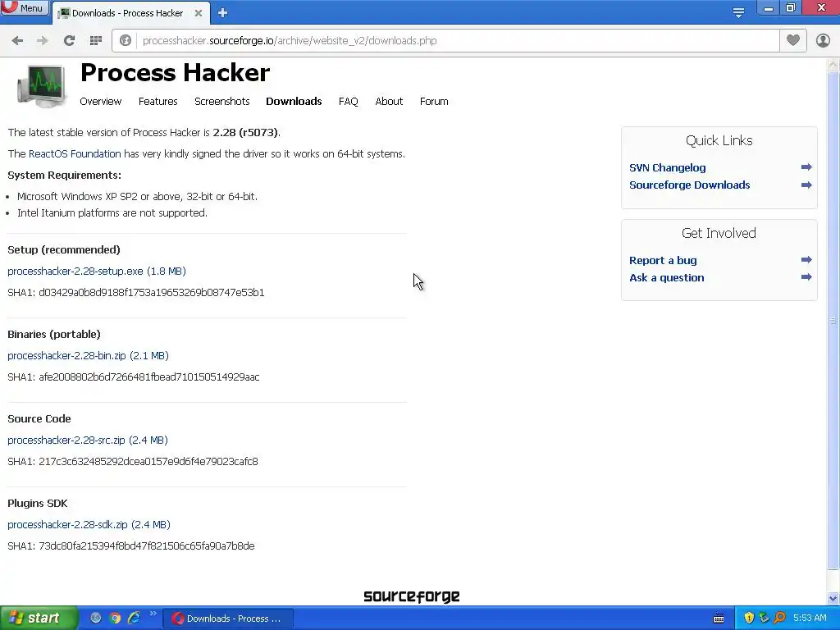
Task: Open the Windows Start button
Action: click(x=39, y=618)
